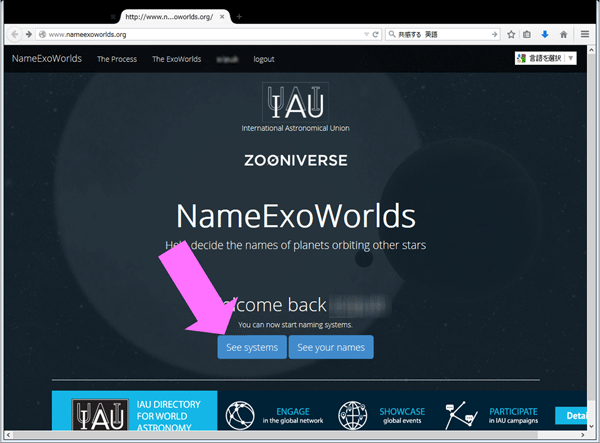The width and height of the screenshot is (600, 443).
Task: Click the horizontal scrollbar left arrow
Action: (8, 435)
